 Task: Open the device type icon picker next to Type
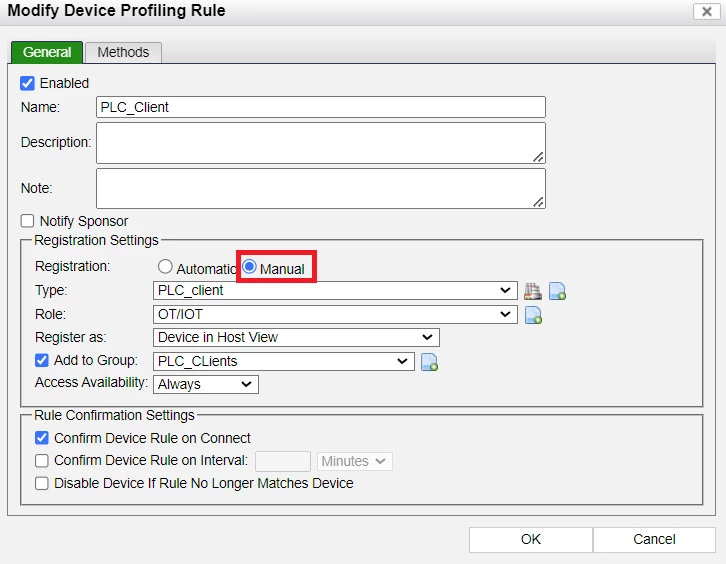[532, 291]
